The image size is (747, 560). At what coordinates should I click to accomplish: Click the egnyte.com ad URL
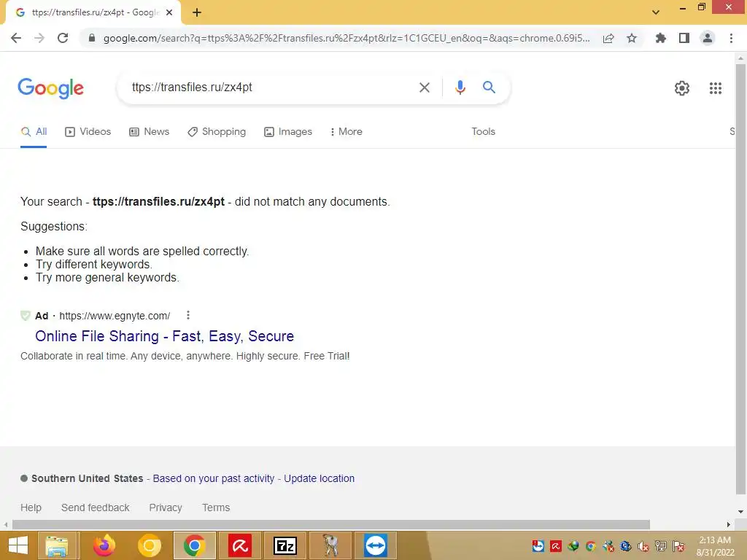[x=115, y=316]
